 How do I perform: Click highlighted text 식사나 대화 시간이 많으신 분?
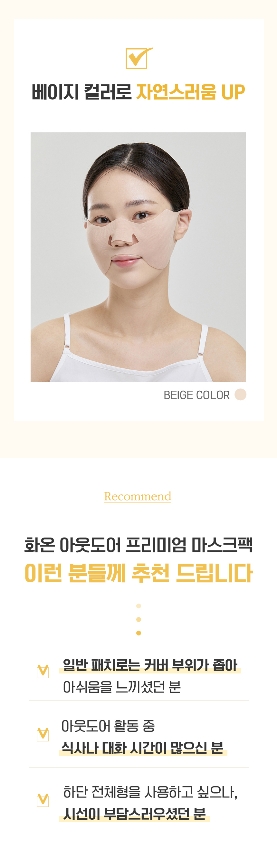point(143,748)
